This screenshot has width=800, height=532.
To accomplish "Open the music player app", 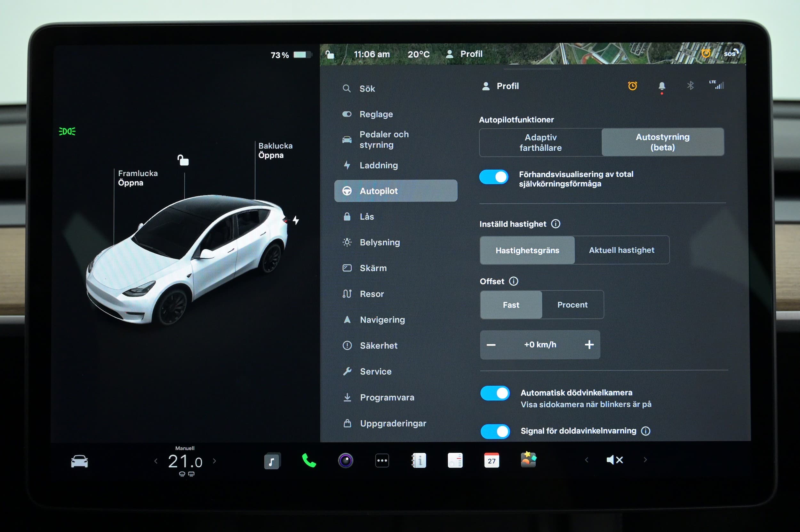I will click(x=272, y=461).
